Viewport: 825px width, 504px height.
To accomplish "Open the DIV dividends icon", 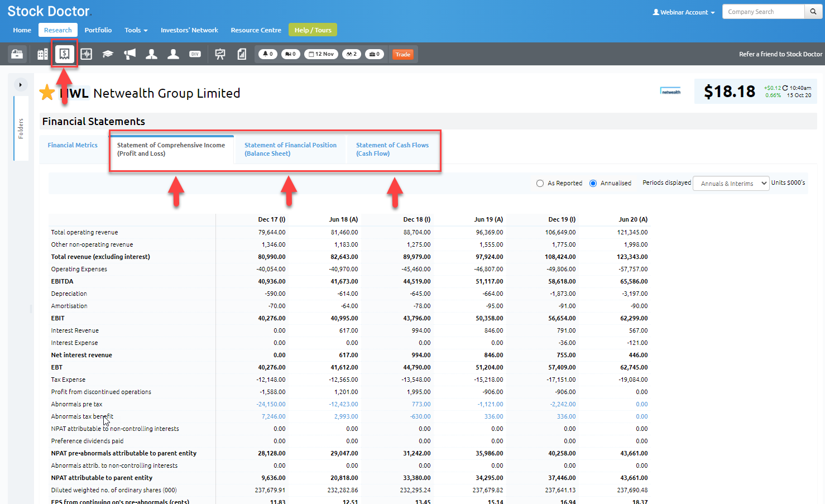I will 195,54.
